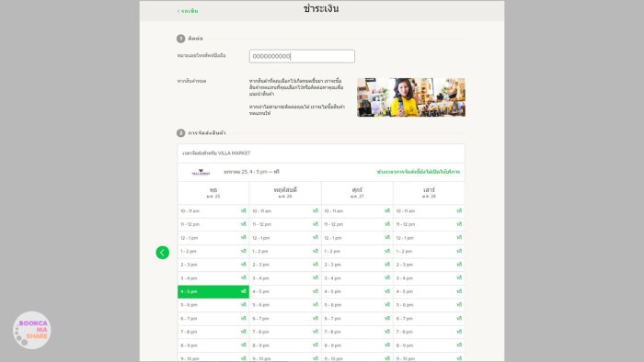Choose Wednesday (พุธ) 1-2 pm slot
Image resolution: width=644 pixels, height=362 pixels.
click(x=213, y=252)
